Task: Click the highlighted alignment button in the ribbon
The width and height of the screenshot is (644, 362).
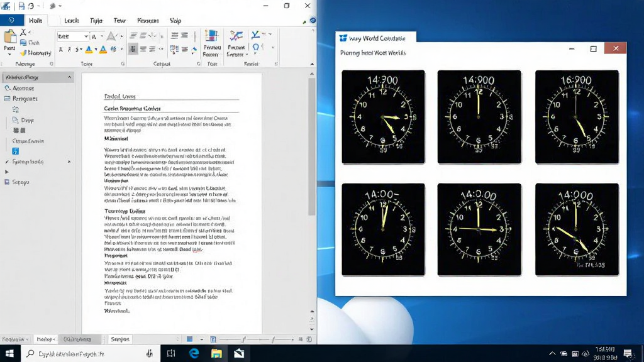Action: pos(133,49)
